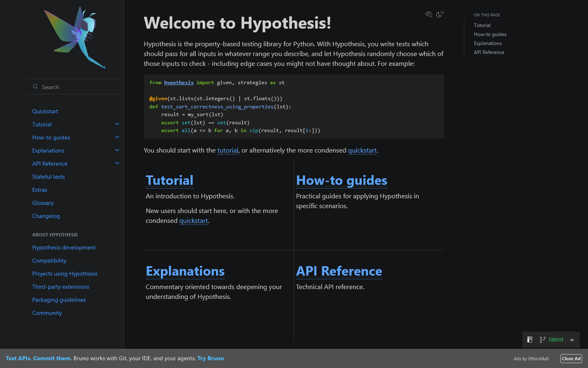Expand the Explanations sidebar section

coord(117,150)
